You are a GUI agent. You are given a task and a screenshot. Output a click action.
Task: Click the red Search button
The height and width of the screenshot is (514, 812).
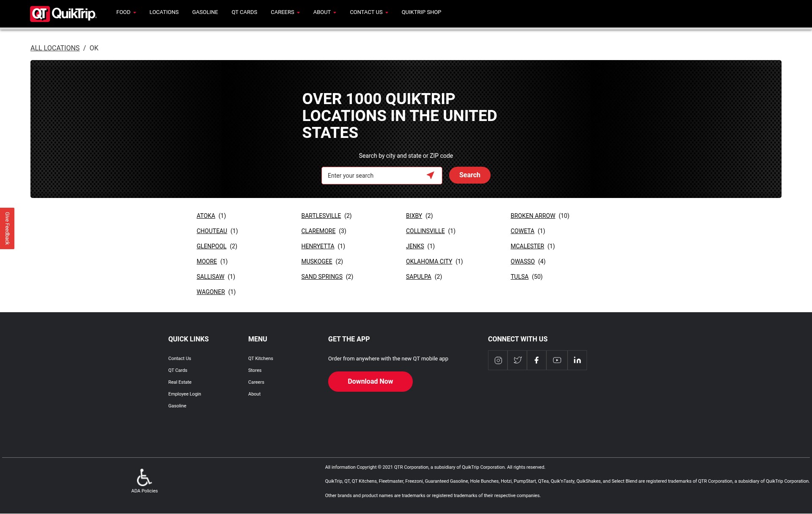click(x=469, y=175)
